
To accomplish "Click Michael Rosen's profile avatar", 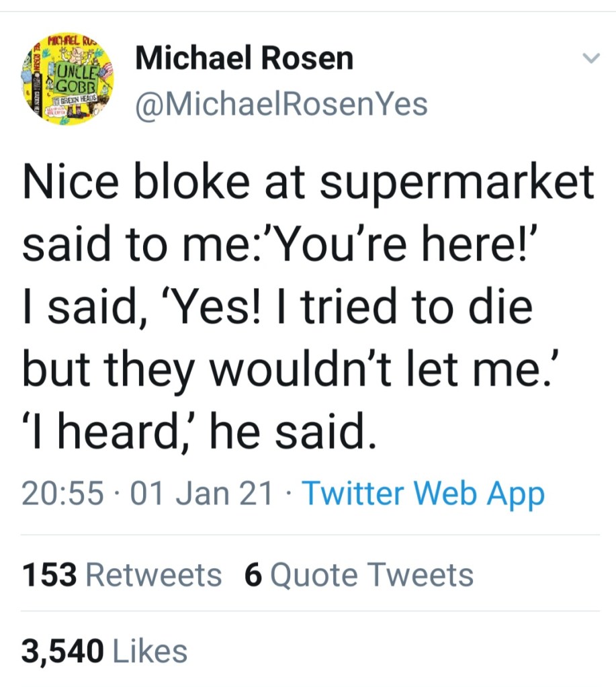I will tap(67, 80).
